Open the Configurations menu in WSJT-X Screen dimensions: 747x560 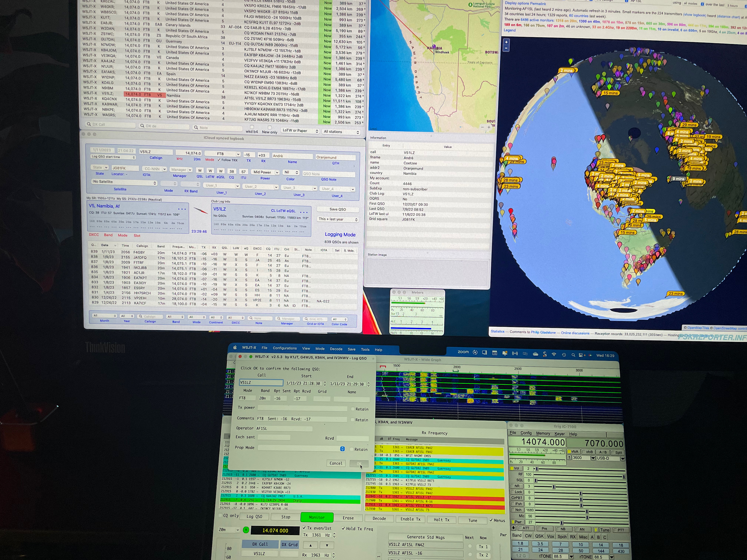click(x=285, y=348)
